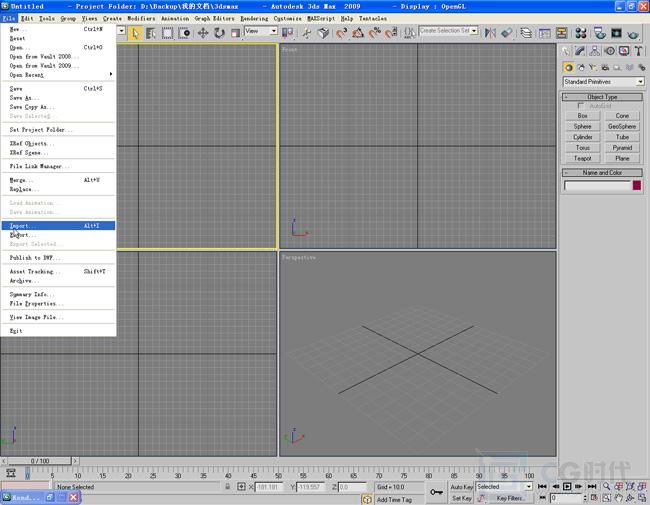Collapse the Name and Color rollout
This screenshot has width=650, height=505.
click(x=602, y=172)
